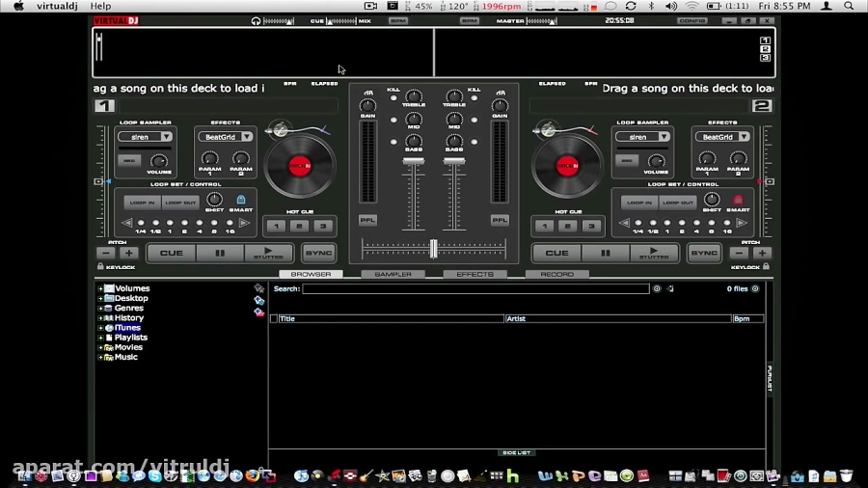
Task: Select waveform zoom level 1
Action: pos(765,41)
